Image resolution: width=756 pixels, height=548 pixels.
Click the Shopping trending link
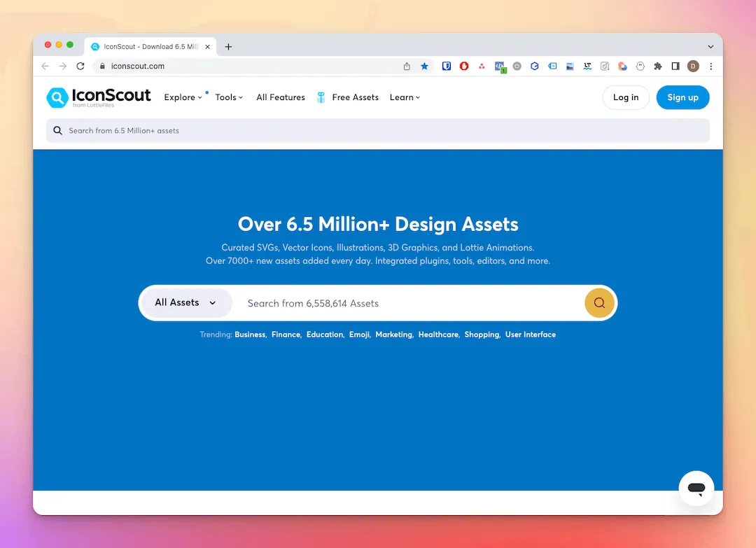482,335
